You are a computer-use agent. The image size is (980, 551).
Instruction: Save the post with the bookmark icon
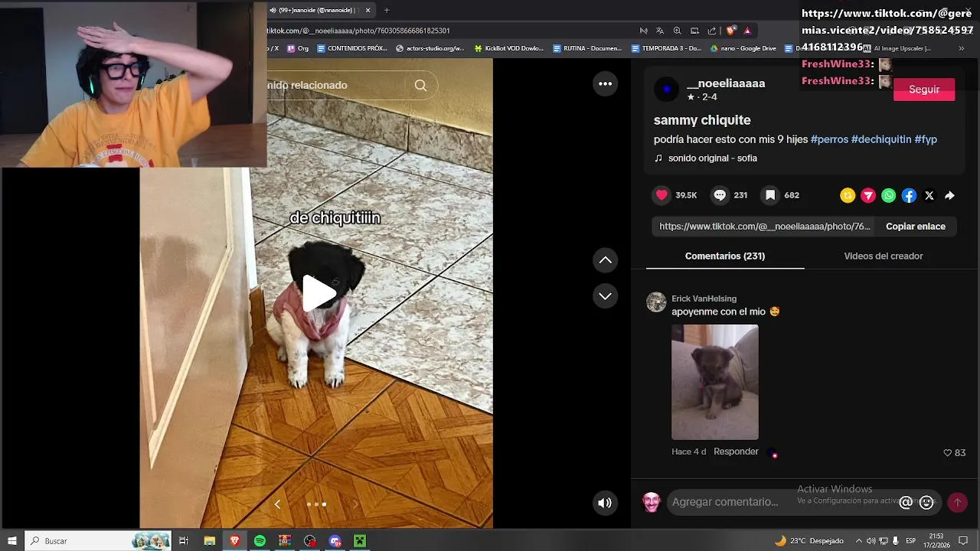coord(770,195)
